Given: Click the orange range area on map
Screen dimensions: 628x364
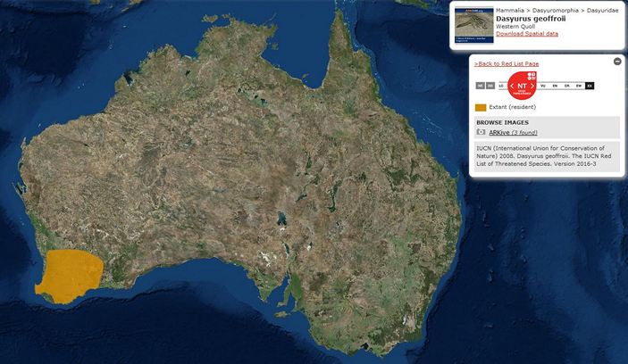Looking at the screenshot, I should (67, 272).
